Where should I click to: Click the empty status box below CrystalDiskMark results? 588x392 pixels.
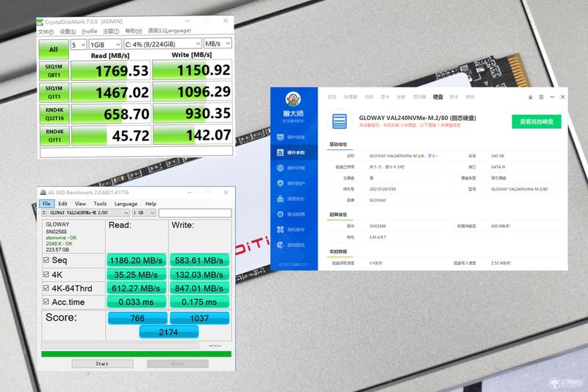coord(136,152)
